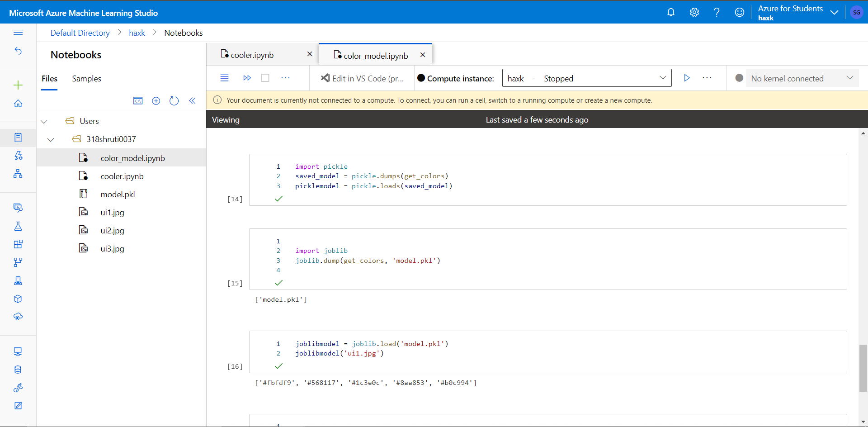Click into code cell 14 import pickle
This screenshot has height=427, width=868.
[548, 180]
